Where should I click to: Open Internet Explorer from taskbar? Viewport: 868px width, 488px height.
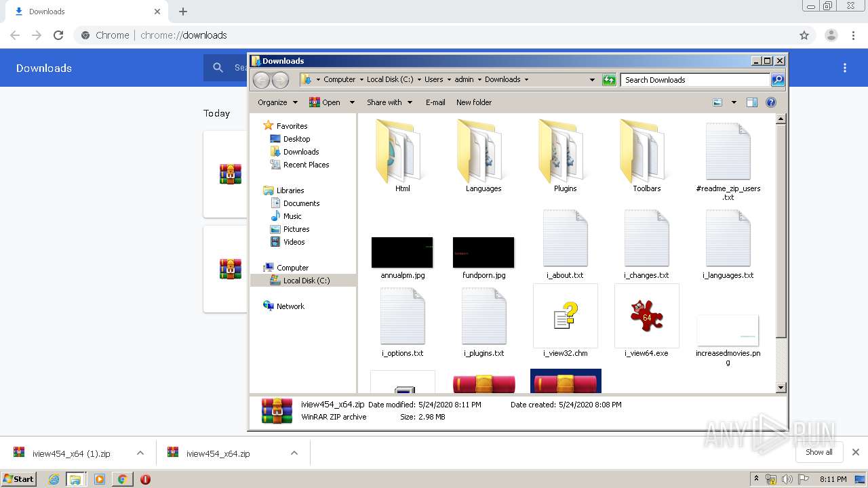(54, 479)
